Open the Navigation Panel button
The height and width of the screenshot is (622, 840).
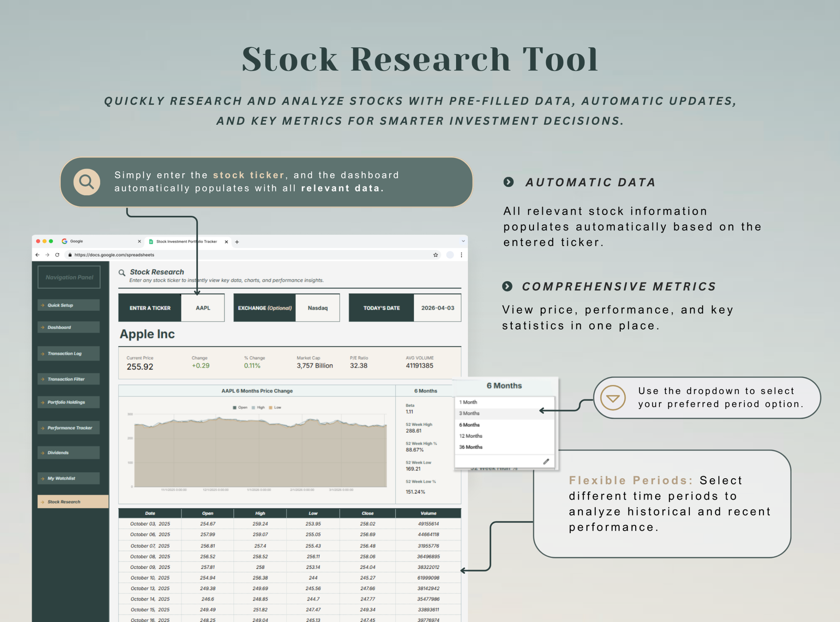(69, 277)
